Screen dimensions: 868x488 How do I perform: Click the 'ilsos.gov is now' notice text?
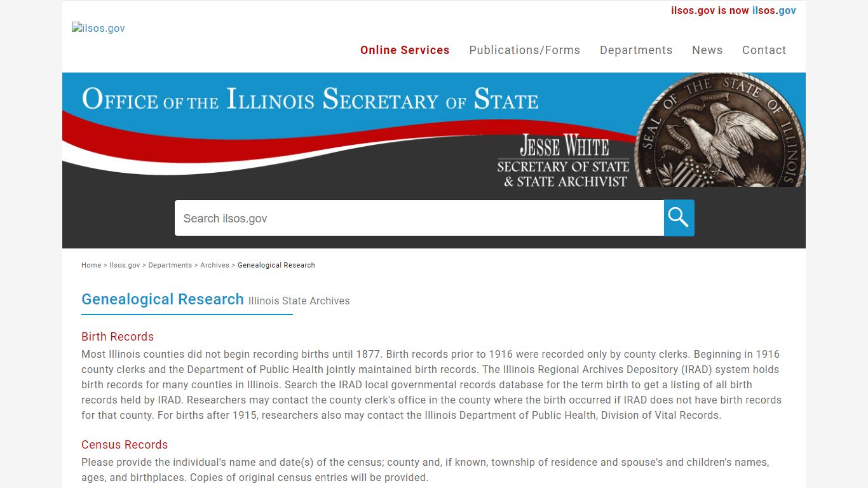coord(710,10)
